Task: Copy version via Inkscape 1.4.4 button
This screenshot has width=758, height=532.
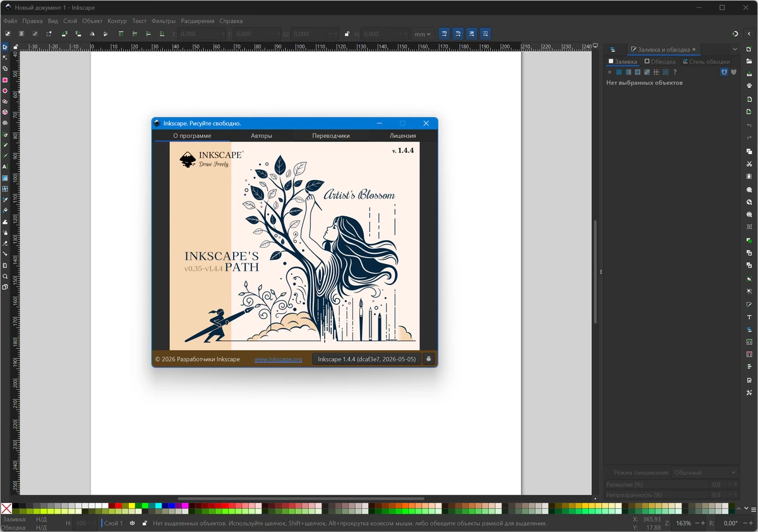Action: click(x=366, y=359)
